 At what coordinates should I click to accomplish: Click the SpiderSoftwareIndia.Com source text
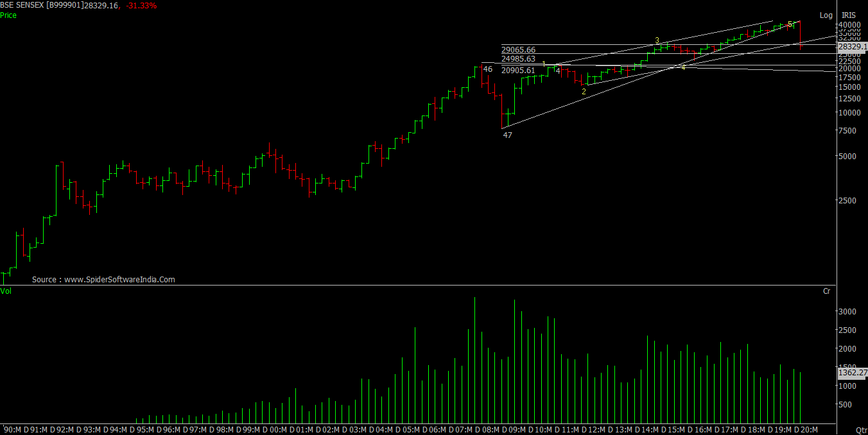(103, 280)
